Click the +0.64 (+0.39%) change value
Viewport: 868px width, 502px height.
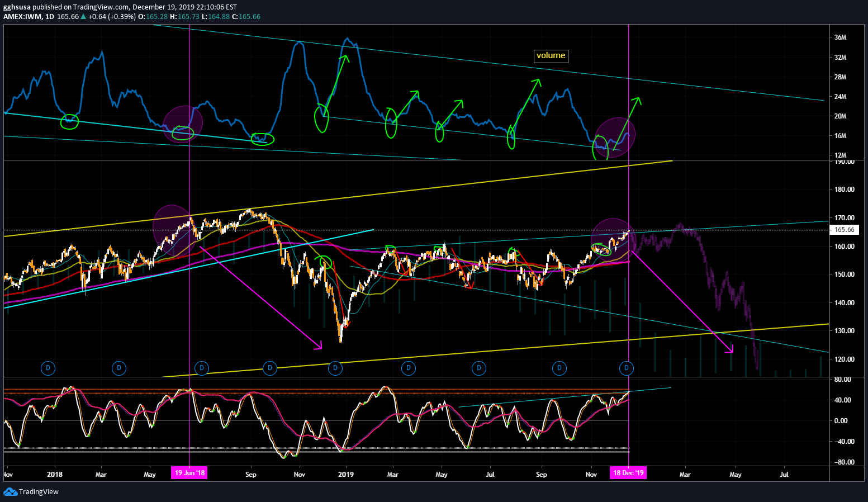pyautogui.click(x=112, y=17)
